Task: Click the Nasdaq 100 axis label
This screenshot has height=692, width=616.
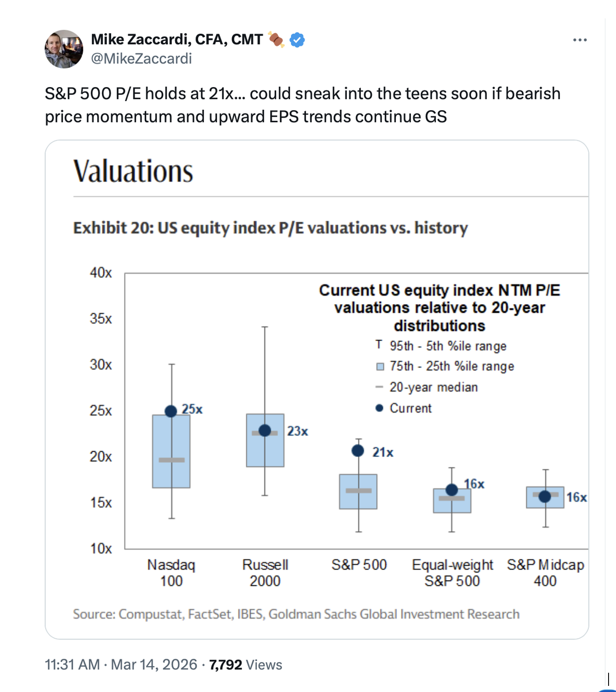Action: pos(171,573)
